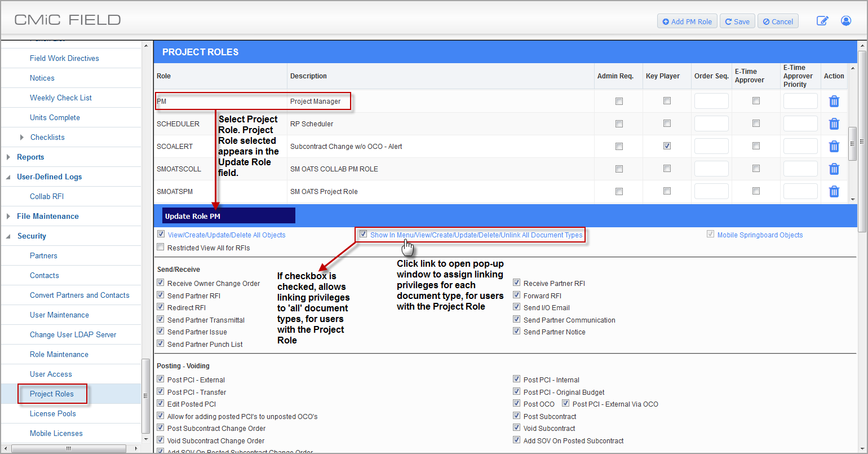This screenshot has height=454, width=868.
Task: Open License Pools menu item
Action: pyautogui.click(x=53, y=413)
